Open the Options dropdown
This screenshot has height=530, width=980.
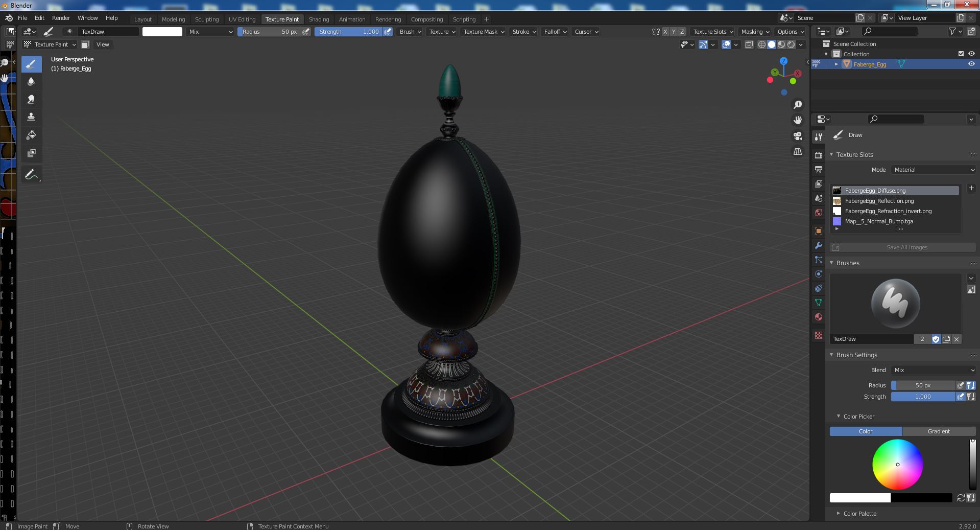pos(791,32)
